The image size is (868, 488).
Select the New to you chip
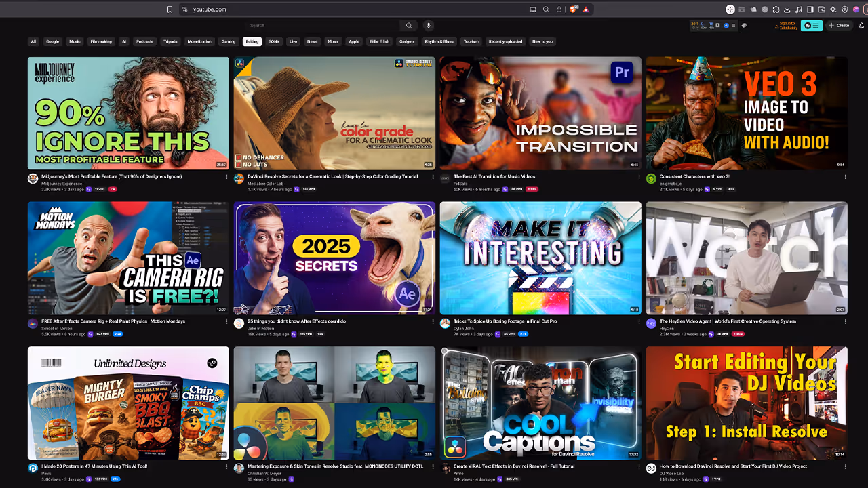pyautogui.click(x=542, y=41)
